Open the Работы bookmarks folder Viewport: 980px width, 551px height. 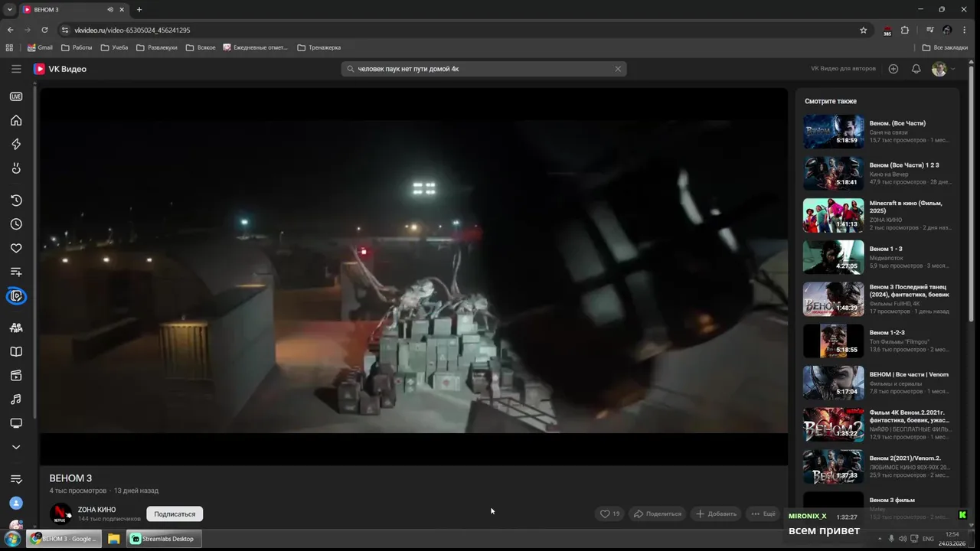[x=77, y=47]
